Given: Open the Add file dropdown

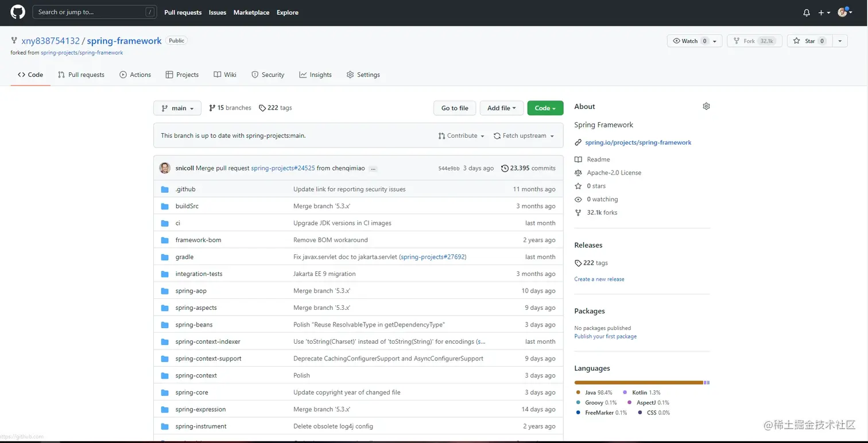Looking at the screenshot, I should click(x=502, y=108).
